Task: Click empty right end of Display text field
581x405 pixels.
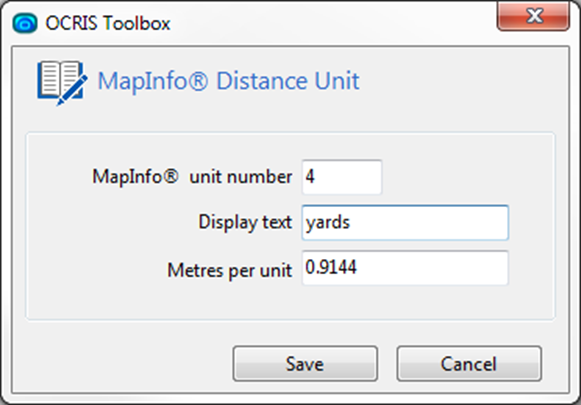Action: 463,222
